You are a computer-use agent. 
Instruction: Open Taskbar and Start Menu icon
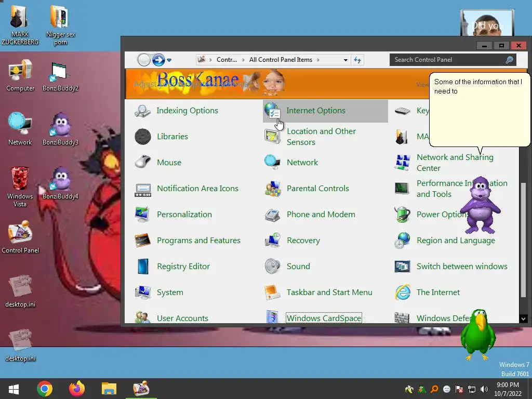pyautogui.click(x=272, y=292)
